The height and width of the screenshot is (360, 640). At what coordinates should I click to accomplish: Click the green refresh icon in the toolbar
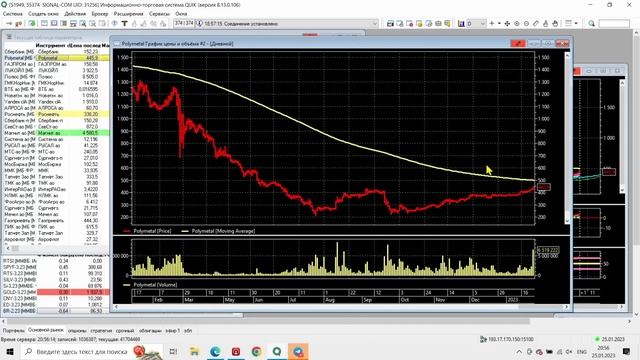pos(32,24)
